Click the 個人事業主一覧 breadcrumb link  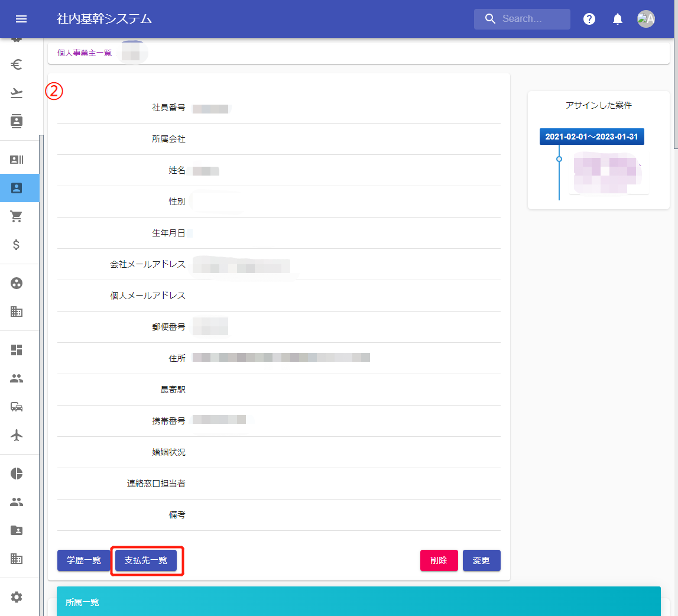(x=85, y=53)
